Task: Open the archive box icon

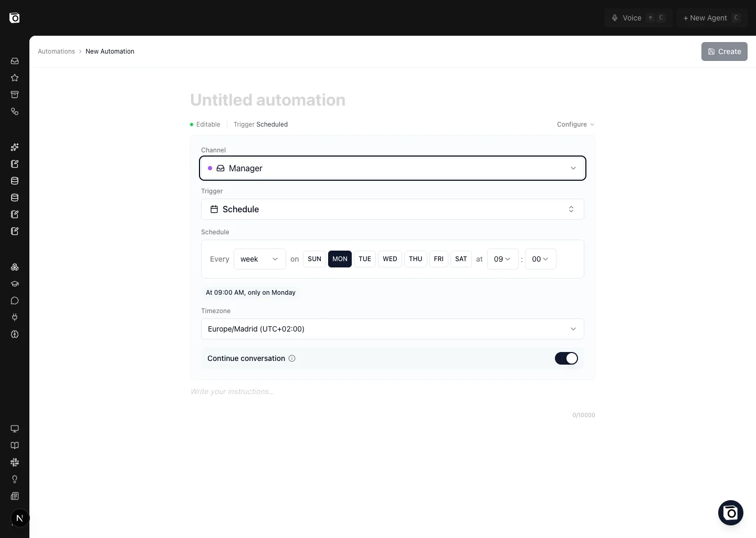Action: click(x=15, y=95)
